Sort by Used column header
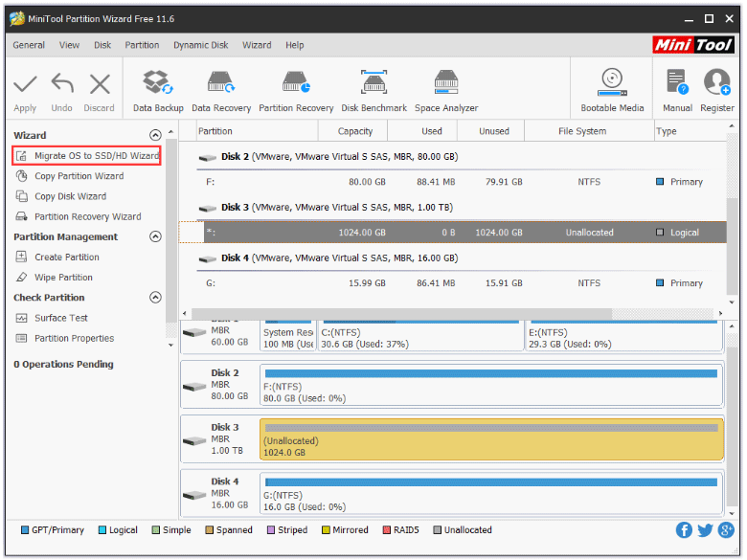The height and width of the screenshot is (560, 747). tap(422, 131)
